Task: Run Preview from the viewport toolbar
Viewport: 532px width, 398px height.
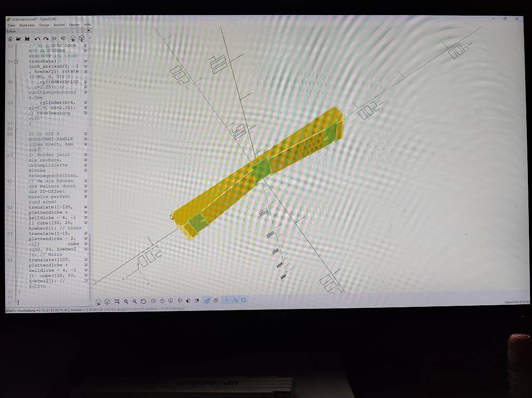Action: 99,302
